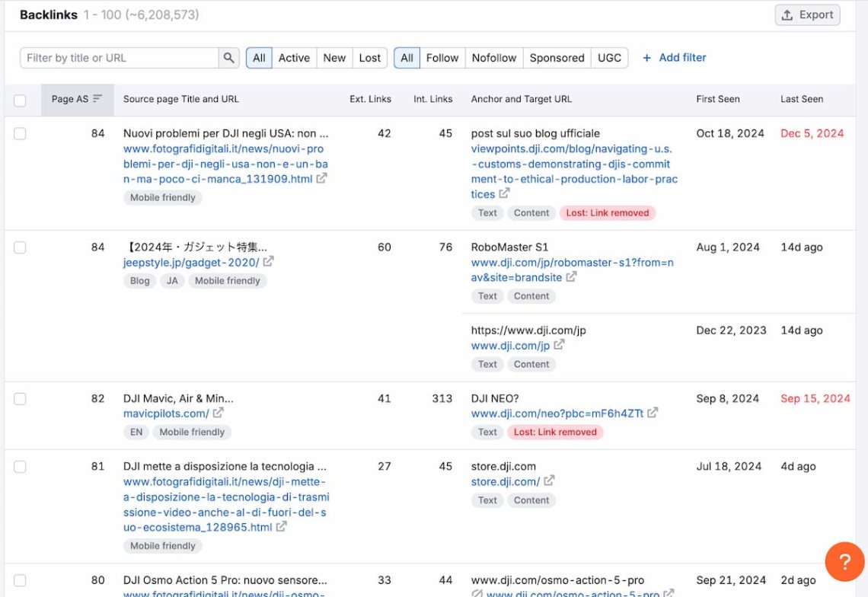868x597 pixels.
Task: Click the Ext. Links column header
Action: 370,99
